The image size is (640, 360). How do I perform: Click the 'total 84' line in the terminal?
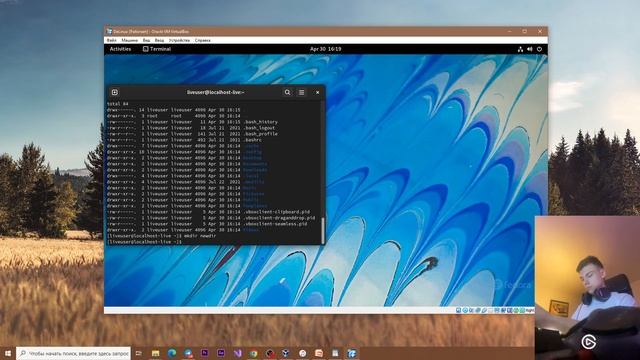tap(118, 104)
